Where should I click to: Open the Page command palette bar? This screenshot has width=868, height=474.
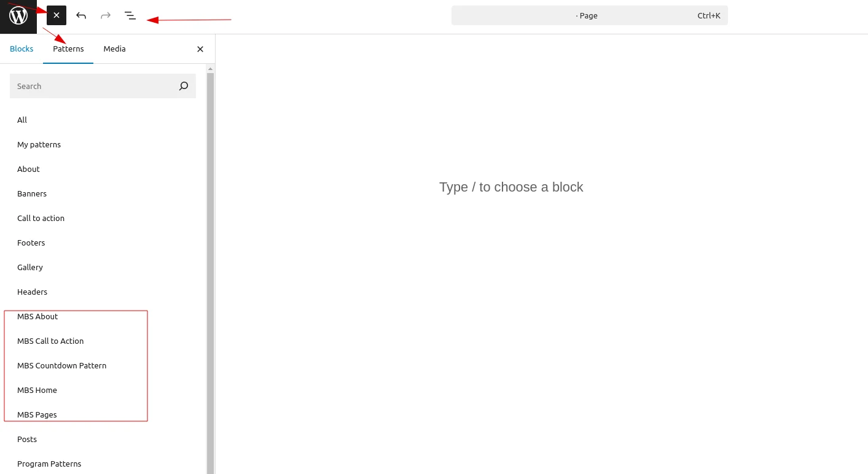[588, 15]
